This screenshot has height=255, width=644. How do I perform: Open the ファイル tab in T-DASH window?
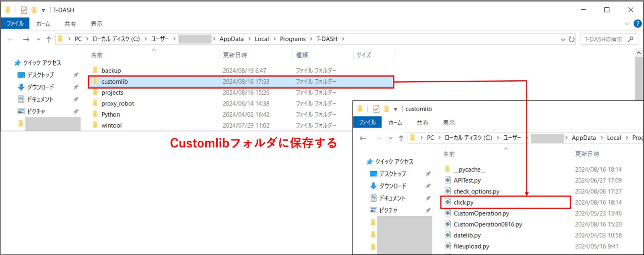(x=15, y=24)
